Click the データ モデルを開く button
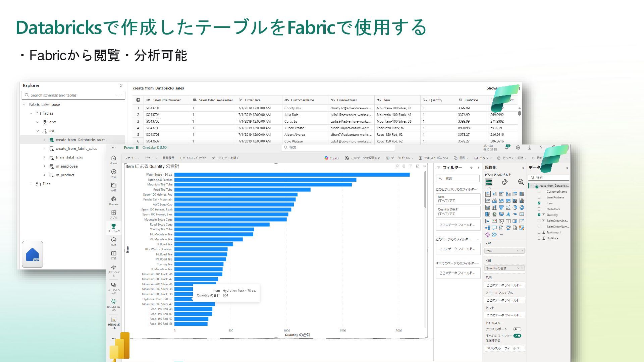The width and height of the screenshot is (644, 362). pyautogui.click(x=225, y=158)
